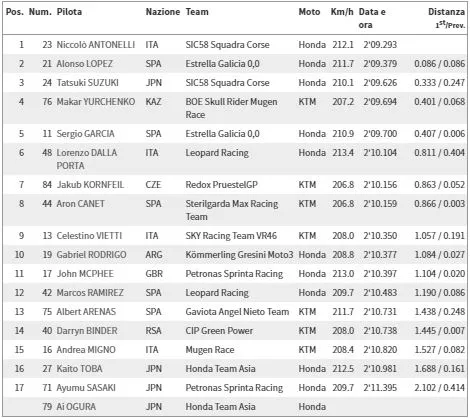Select Jakub KORNFEIL's name

coord(90,184)
